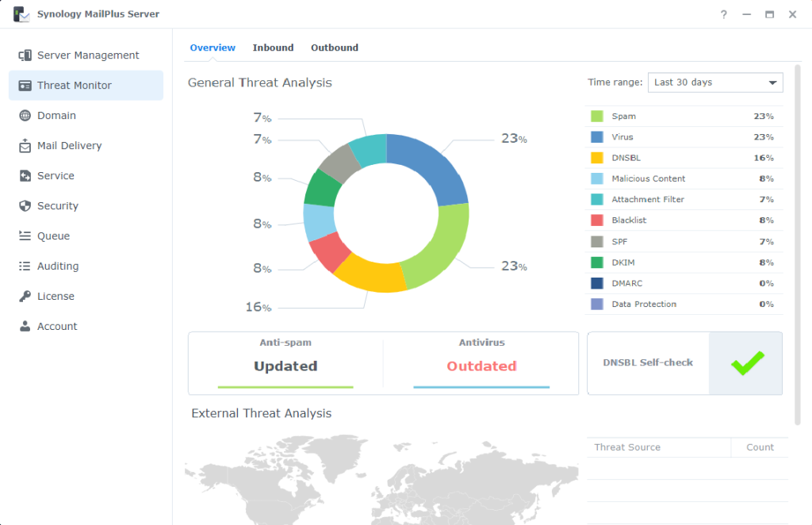Click the vertical scrollbar on the right
Viewport: 812px width, 525px height.
point(798,245)
